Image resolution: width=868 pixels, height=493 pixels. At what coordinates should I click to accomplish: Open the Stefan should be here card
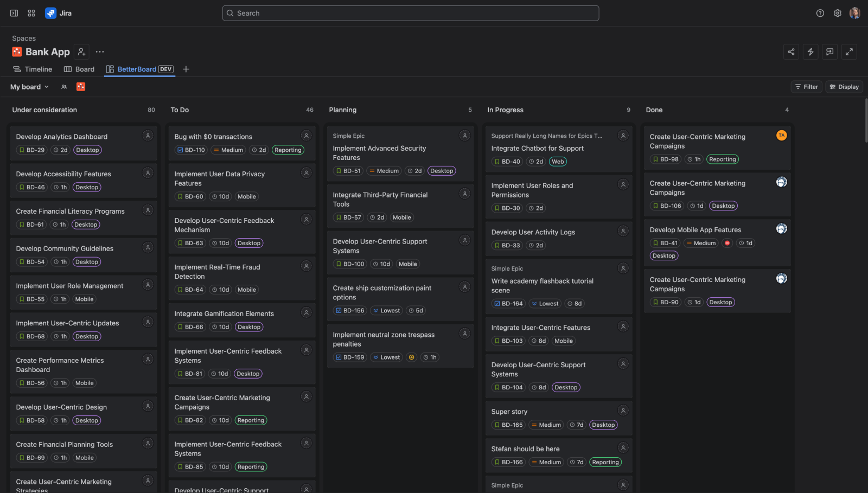pyautogui.click(x=559, y=454)
